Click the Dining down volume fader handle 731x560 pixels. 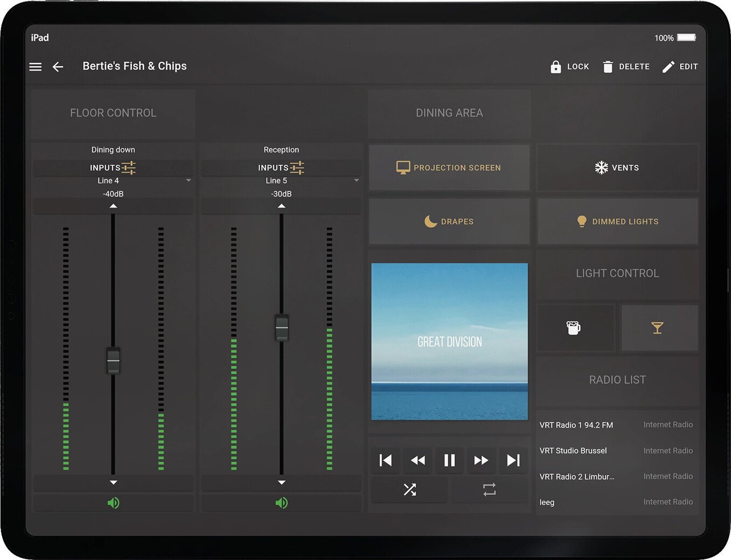(x=113, y=361)
